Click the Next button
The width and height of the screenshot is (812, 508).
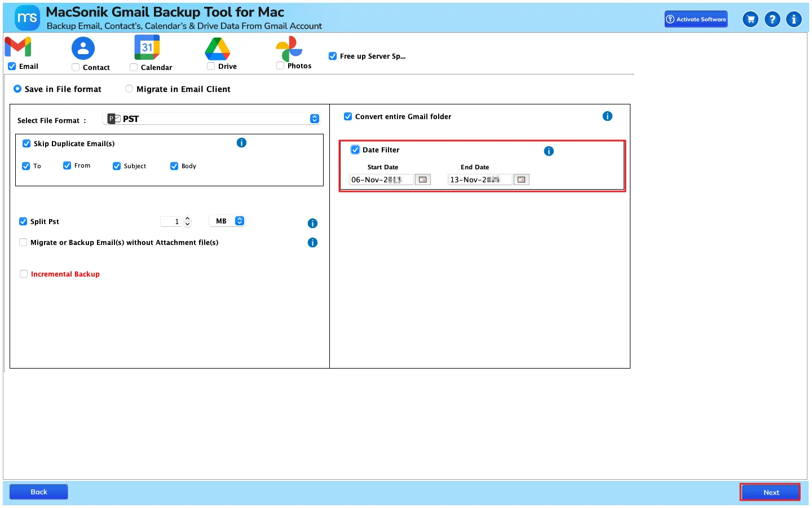coord(771,492)
